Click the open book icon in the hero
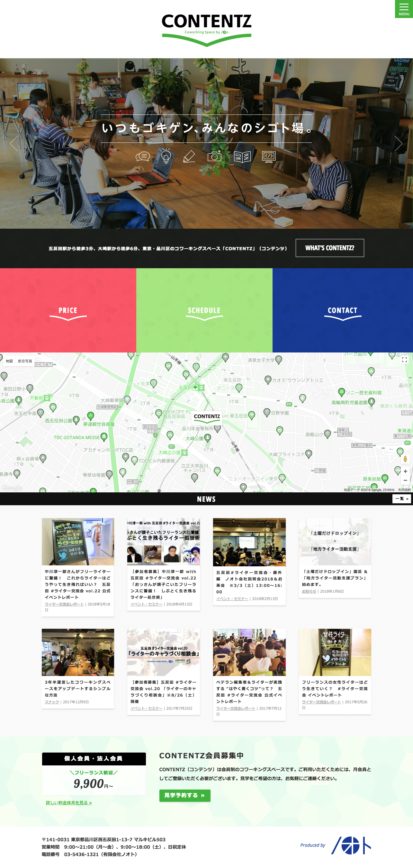Viewport: 413px width, 868px height. tap(242, 157)
